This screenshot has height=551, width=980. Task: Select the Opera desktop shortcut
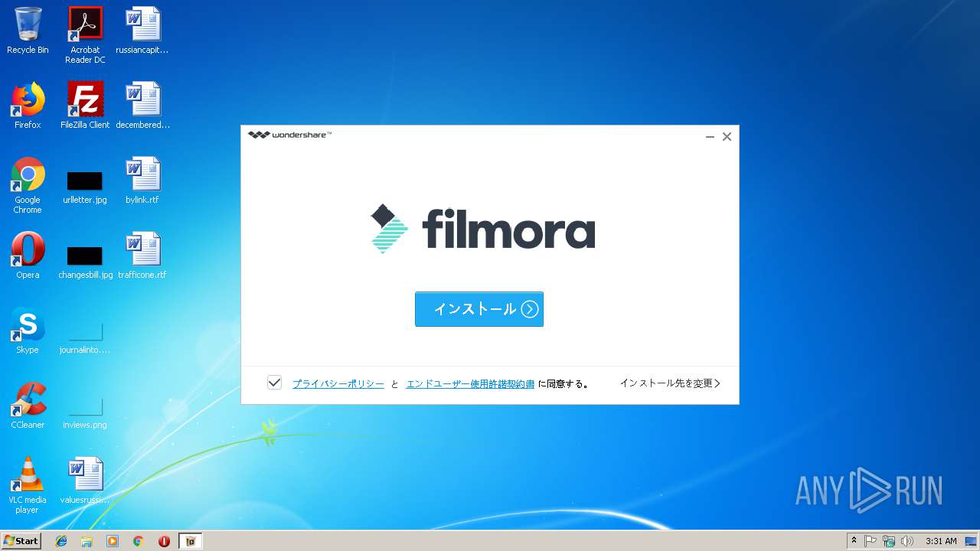pyautogui.click(x=28, y=256)
